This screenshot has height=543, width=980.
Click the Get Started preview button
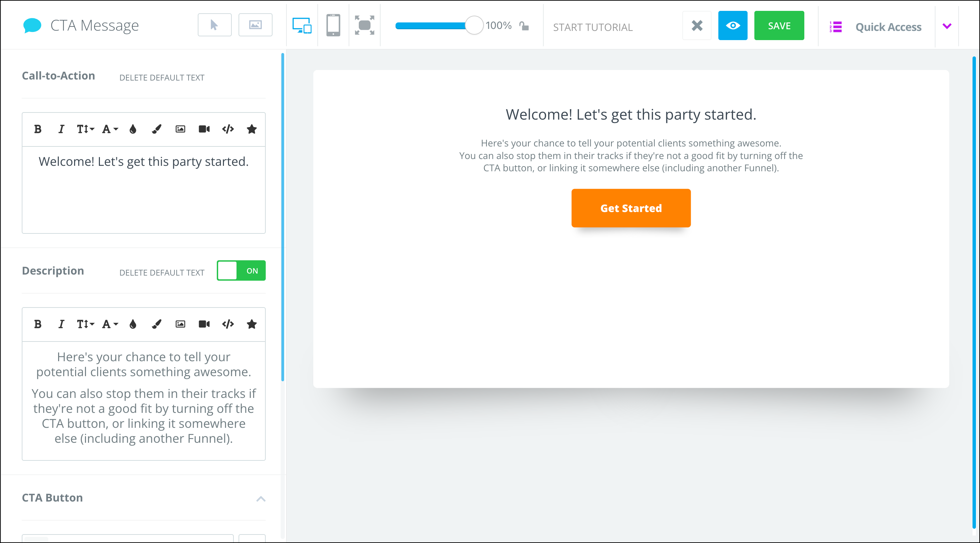coord(631,208)
